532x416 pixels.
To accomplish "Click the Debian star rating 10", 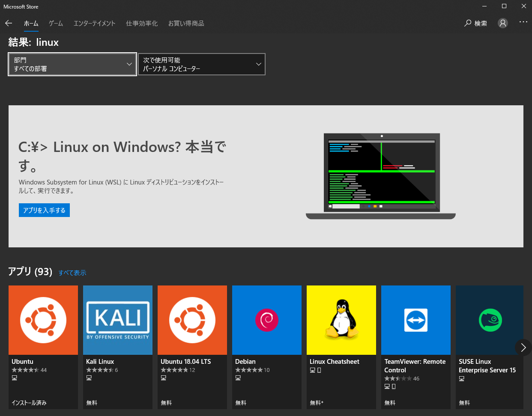I will 252,370.
